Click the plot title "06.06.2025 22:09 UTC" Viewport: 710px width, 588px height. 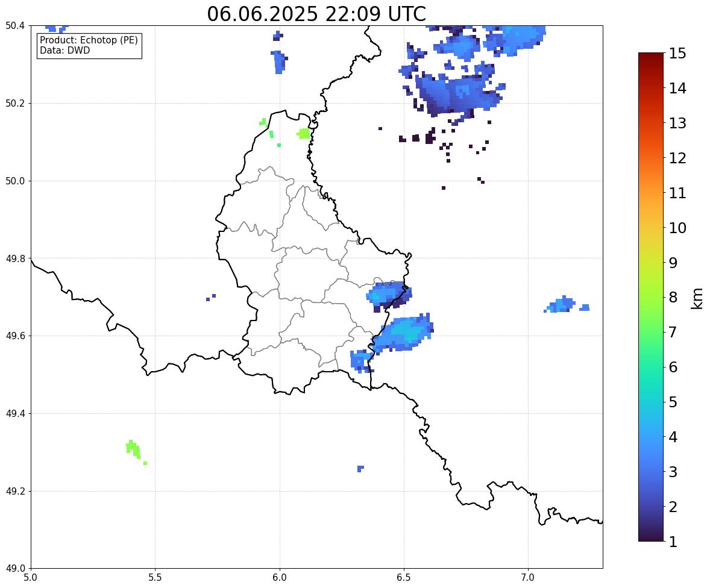pos(316,14)
